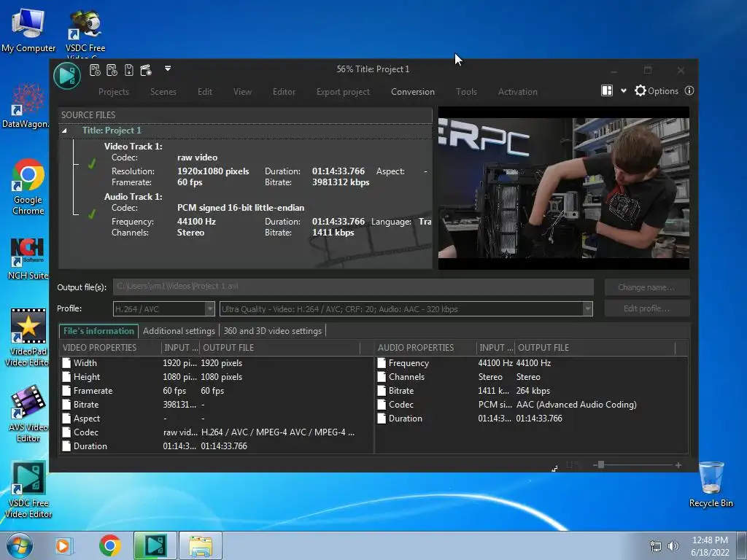
Task: Select the Title: Project 1 source row
Action: pyautogui.click(x=245, y=131)
